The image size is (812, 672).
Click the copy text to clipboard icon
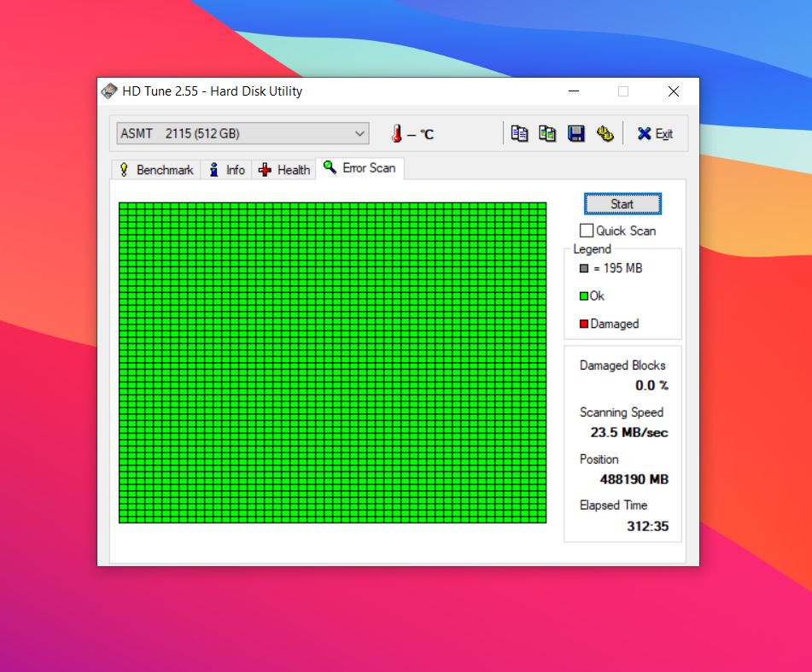click(519, 133)
